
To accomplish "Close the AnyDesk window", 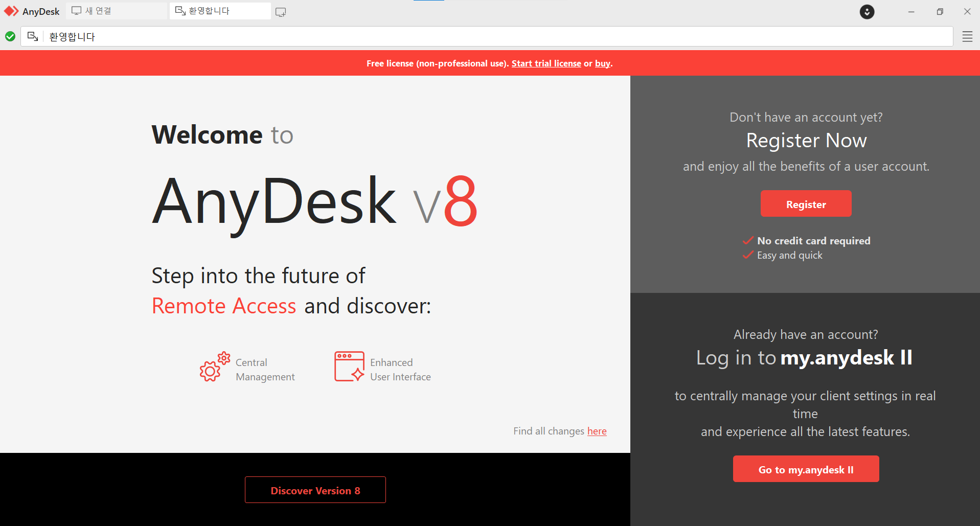I will [967, 11].
